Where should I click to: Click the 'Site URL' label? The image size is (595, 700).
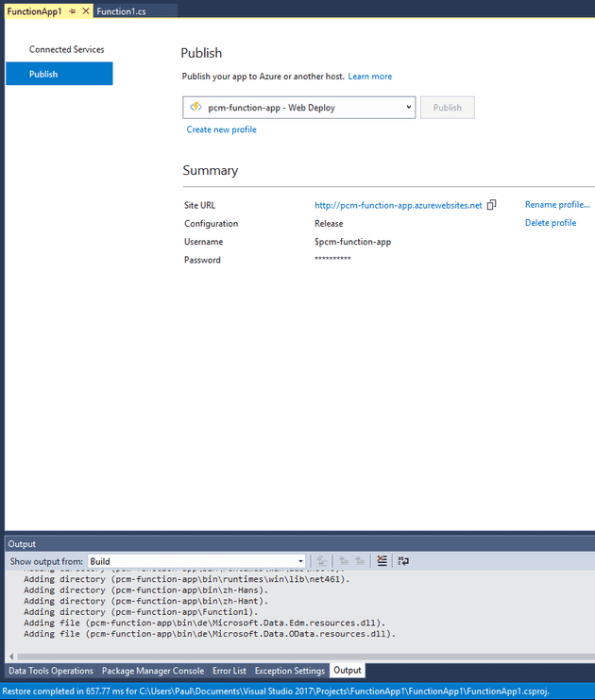click(x=199, y=205)
